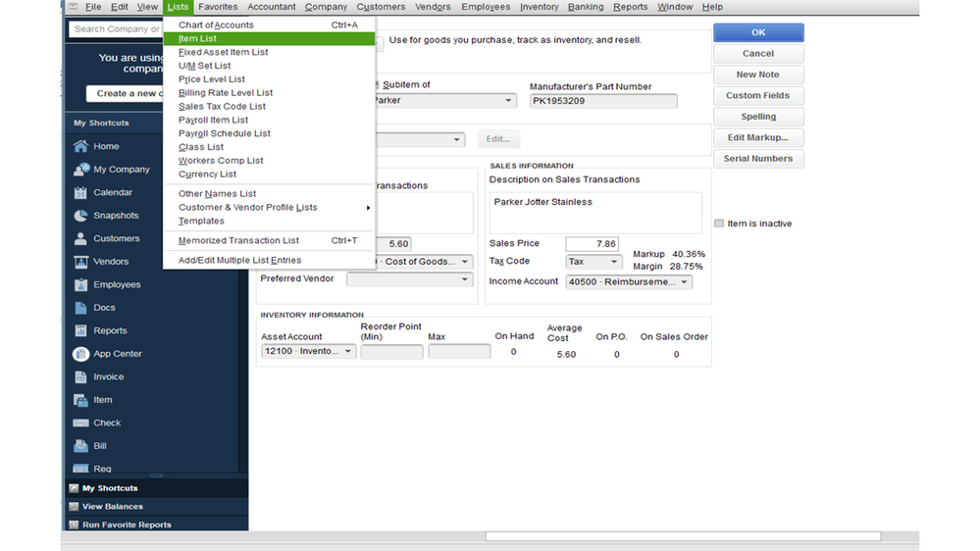Expand the Subitem of Parker dropdown
Image resolution: width=980 pixels, height=551 pixels.
point(508,101)
